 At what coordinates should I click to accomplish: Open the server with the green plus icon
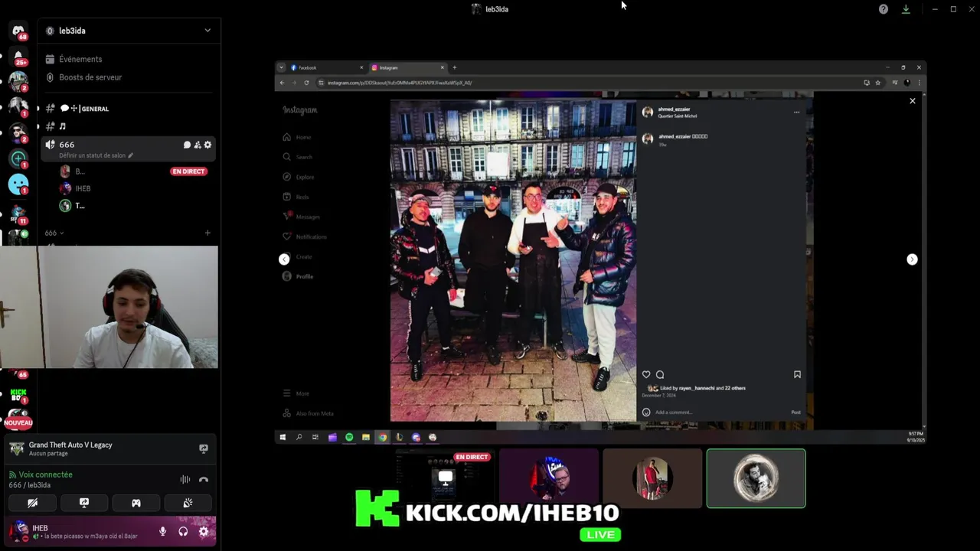point(18,158)
